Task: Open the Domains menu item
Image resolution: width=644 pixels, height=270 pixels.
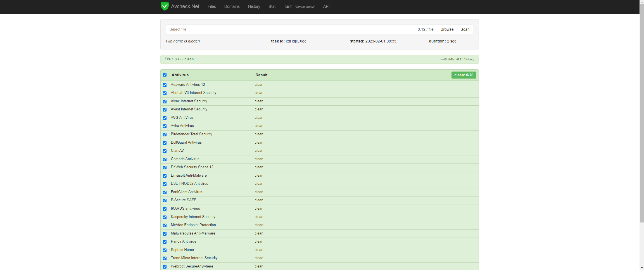Action: (232, 6)
